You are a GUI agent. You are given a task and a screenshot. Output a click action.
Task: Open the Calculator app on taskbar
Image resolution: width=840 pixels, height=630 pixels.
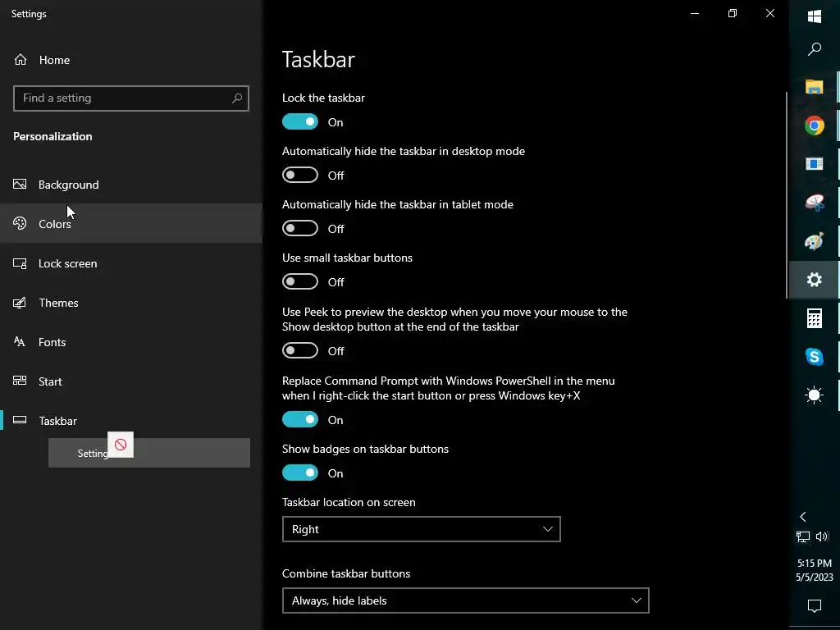[814, 318]
